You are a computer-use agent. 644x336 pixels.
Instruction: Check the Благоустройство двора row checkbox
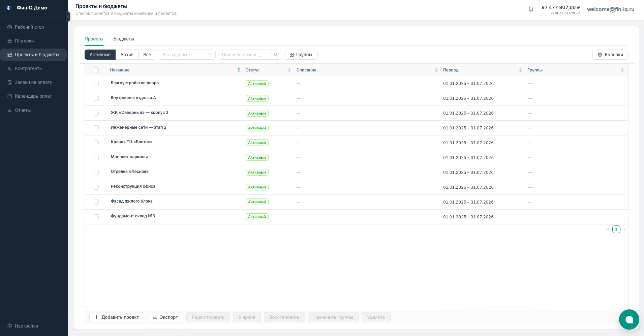(96, 84)
